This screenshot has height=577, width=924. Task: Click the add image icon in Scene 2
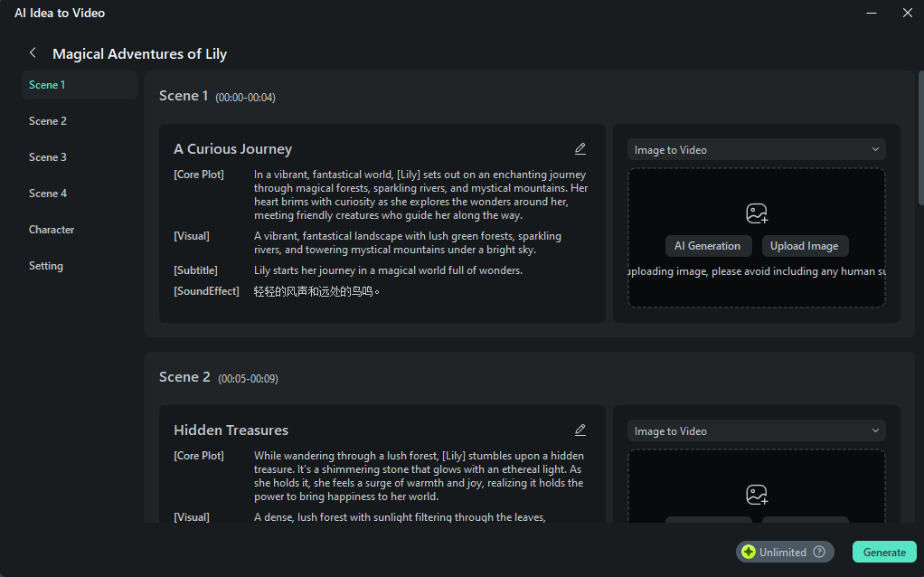757,495
